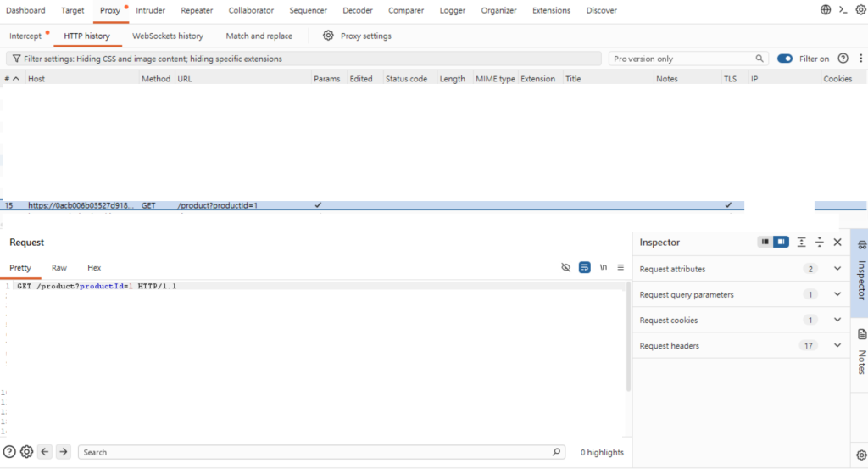
Task: Click the Proxy settings gear icon
Action: point(328,36)
